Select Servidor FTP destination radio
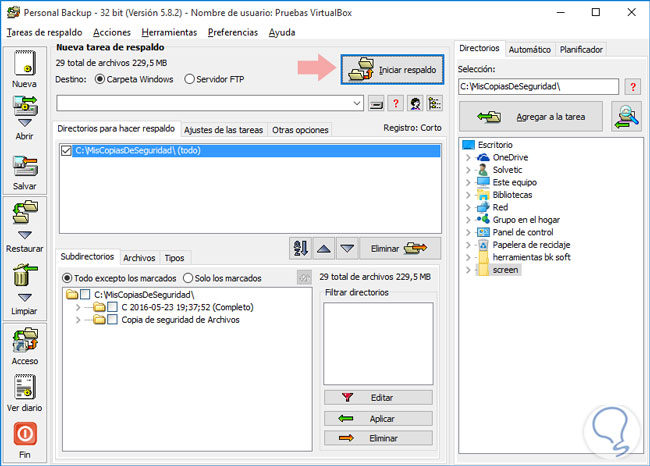The image size is (650, 466). click(x=189, y=79)
